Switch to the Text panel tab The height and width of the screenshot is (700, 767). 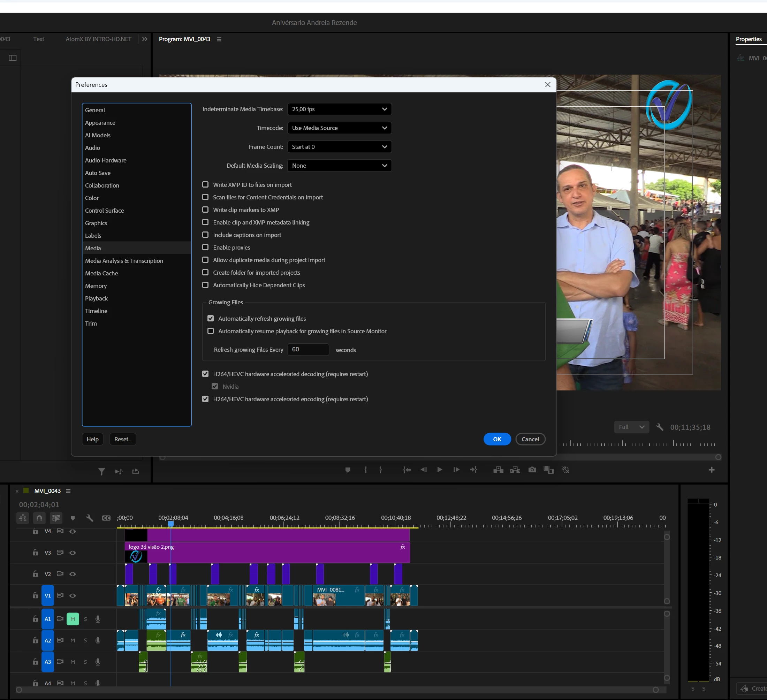tap(38, 39)
